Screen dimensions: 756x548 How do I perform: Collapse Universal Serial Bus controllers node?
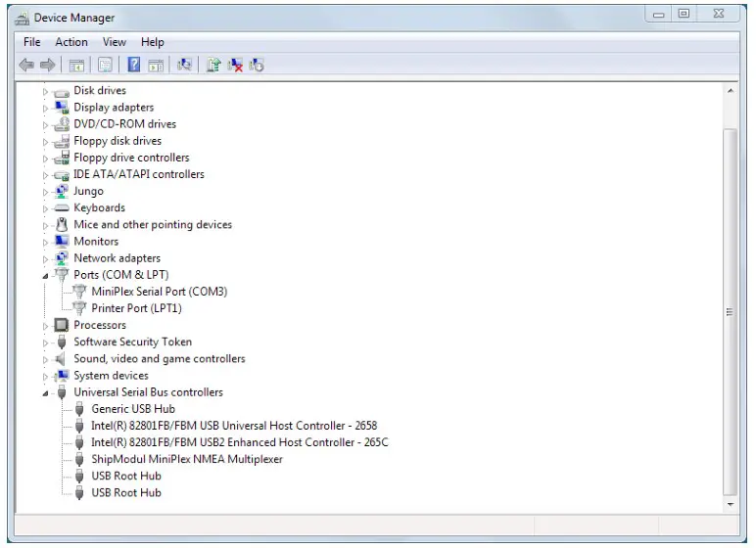click(45, 393)
